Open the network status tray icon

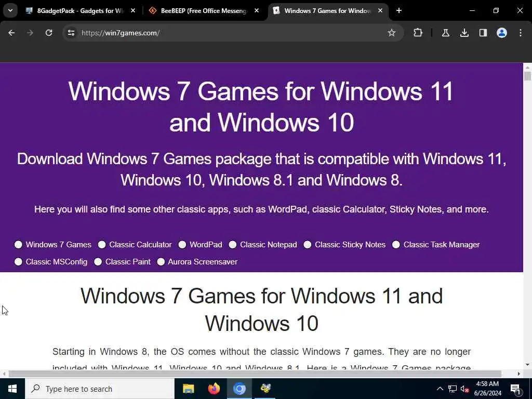click(x=453, y=389)
